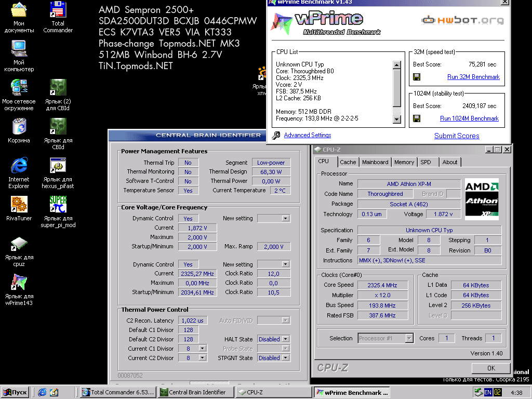Switch to the About tab in CPU-Z
This screenshot has width=532, height=399.
coord(450,162)
